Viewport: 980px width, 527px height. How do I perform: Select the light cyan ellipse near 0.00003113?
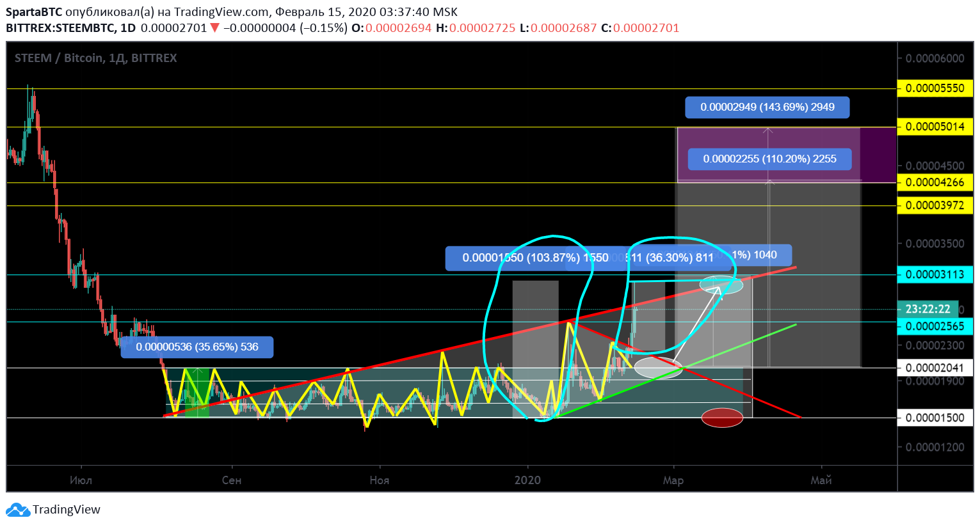[721, 285]
